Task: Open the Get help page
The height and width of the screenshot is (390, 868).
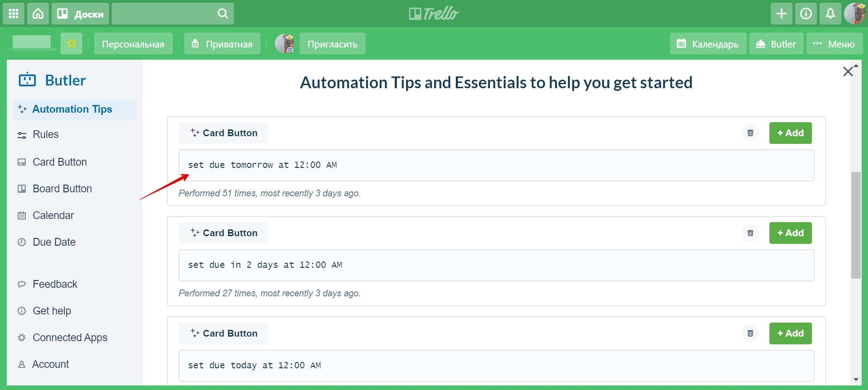Action: 52,311
